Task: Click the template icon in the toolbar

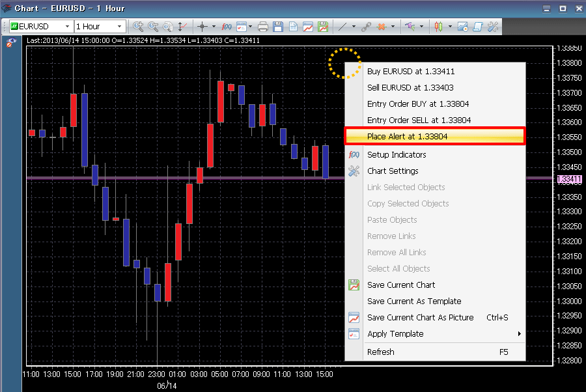Action: [242, 27]
